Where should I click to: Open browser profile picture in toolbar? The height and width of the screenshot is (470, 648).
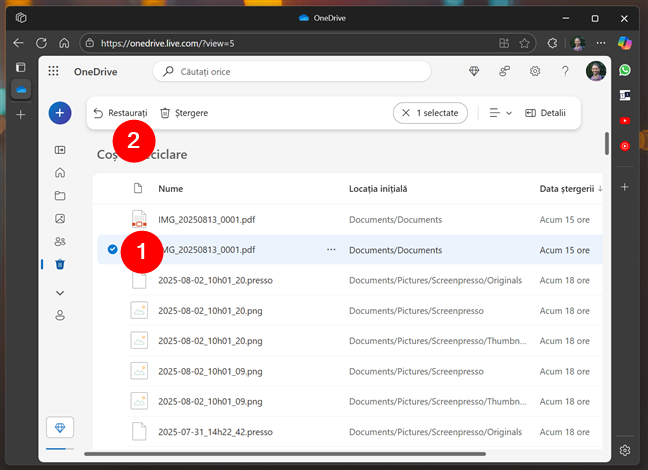click(578, 43)
